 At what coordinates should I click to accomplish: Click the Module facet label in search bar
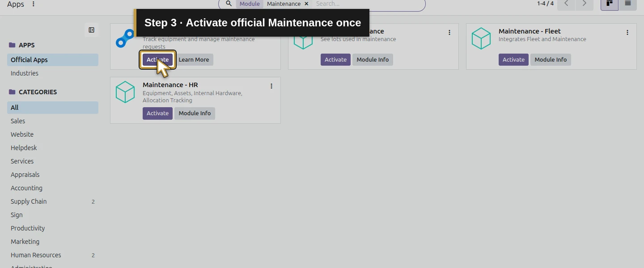(x=250, y=4)
